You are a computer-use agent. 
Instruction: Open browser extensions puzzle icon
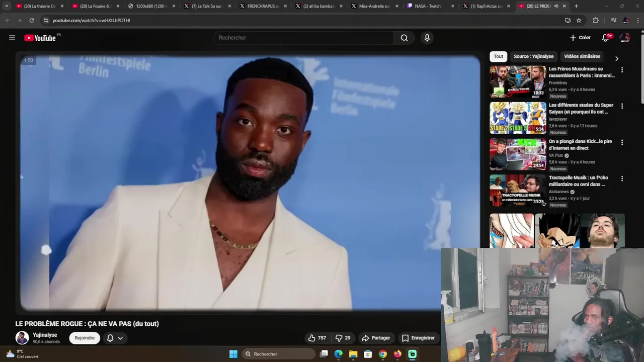pyautogui.click(x=596, y=20)
